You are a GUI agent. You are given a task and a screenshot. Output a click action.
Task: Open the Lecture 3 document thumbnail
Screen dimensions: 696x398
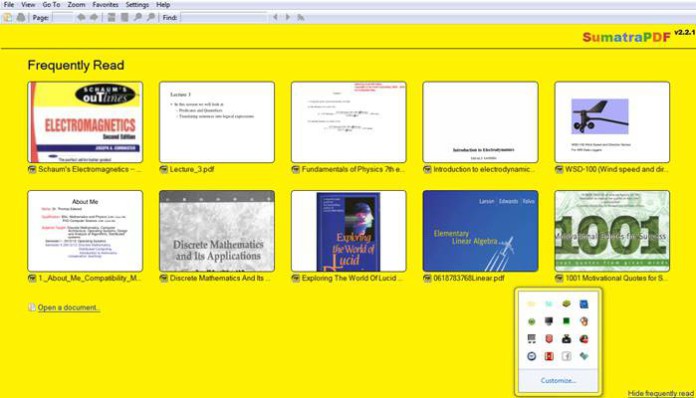click(x=217, y=122)
